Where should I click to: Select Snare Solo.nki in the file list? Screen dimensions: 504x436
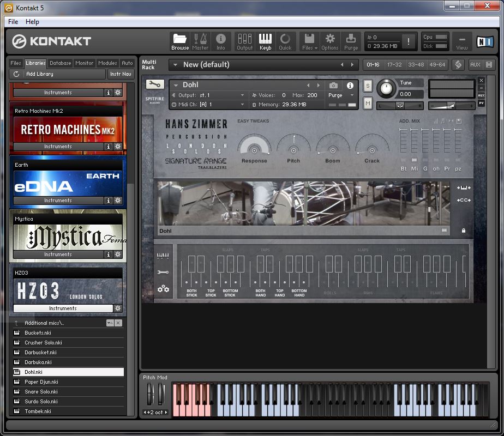[68, 392]
